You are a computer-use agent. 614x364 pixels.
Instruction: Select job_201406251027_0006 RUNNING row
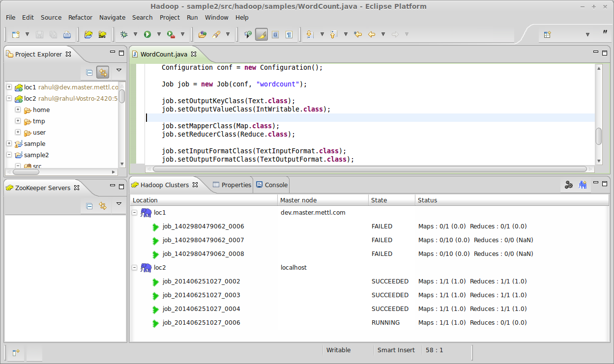(x=369, y=323)
